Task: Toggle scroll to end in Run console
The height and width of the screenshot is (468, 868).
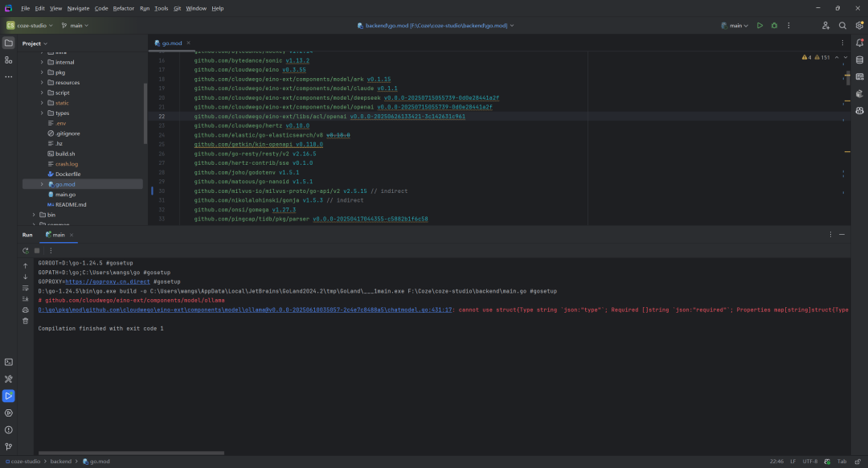Action: (26, 299)
